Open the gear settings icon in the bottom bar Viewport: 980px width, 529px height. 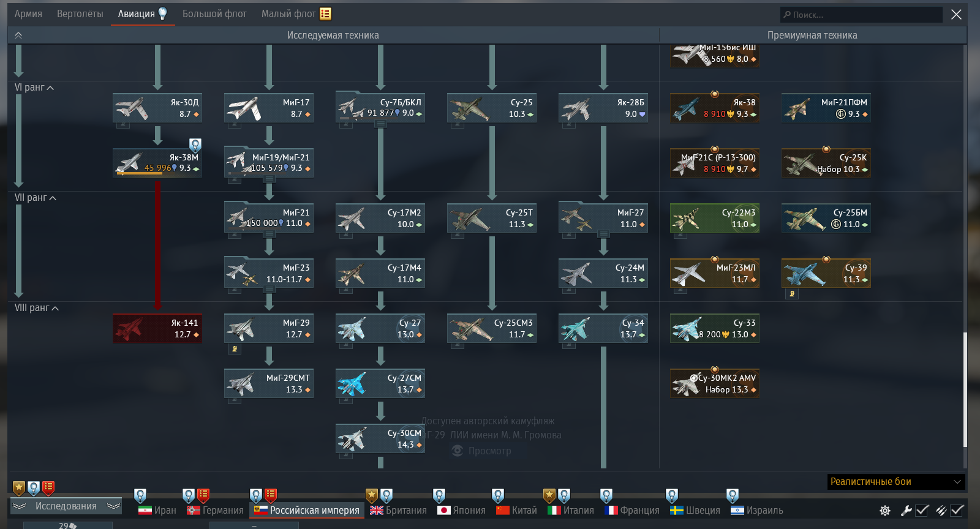(885, 510)
